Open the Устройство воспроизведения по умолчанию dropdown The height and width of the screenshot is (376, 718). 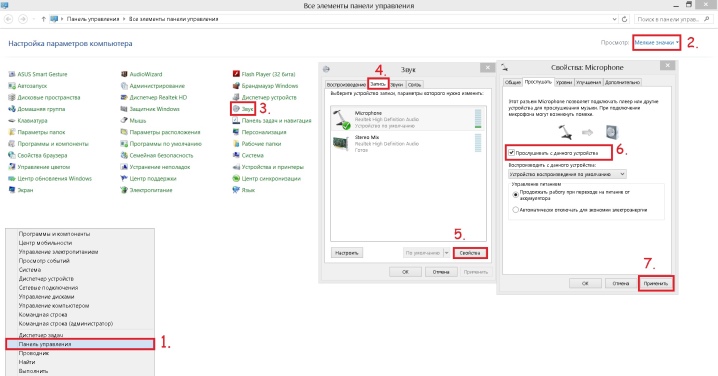(x=567, y=174)
